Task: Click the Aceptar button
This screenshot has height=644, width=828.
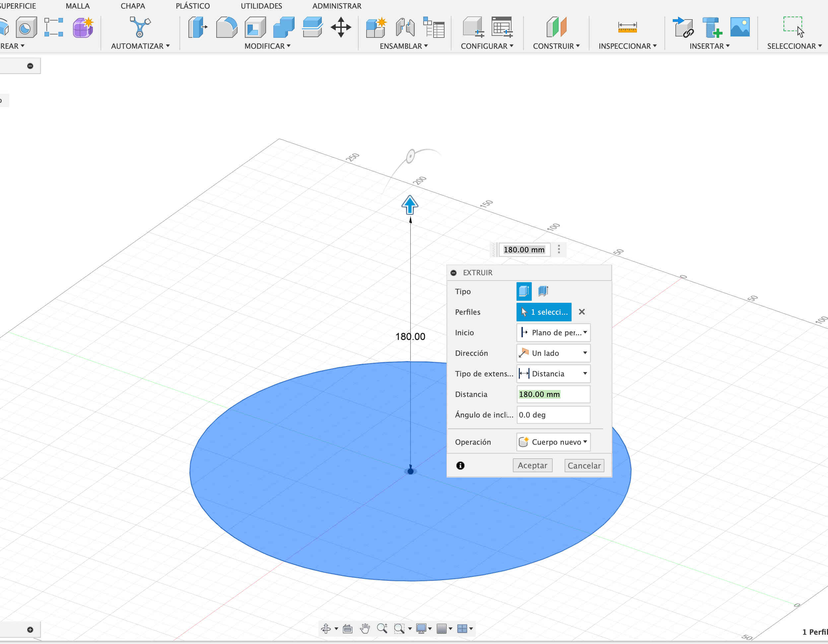Action: (533, 466)
